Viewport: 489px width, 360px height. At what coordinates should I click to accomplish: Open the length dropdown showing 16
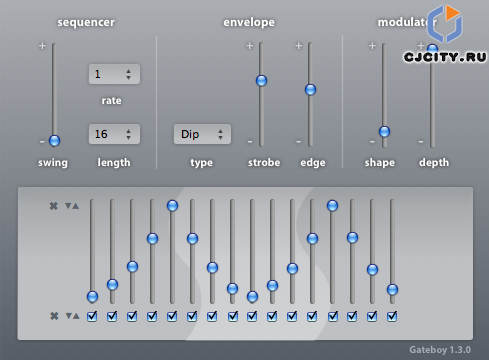(x=114, y=134)
